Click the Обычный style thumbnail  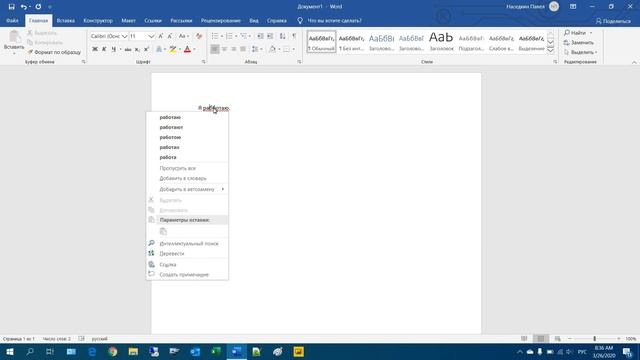click(x=321, y=42)
